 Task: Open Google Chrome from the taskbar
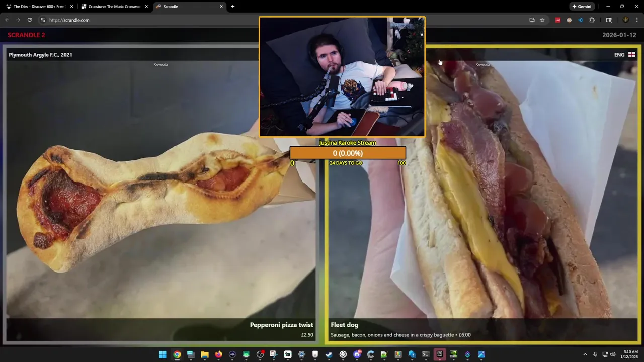(177, 354)
